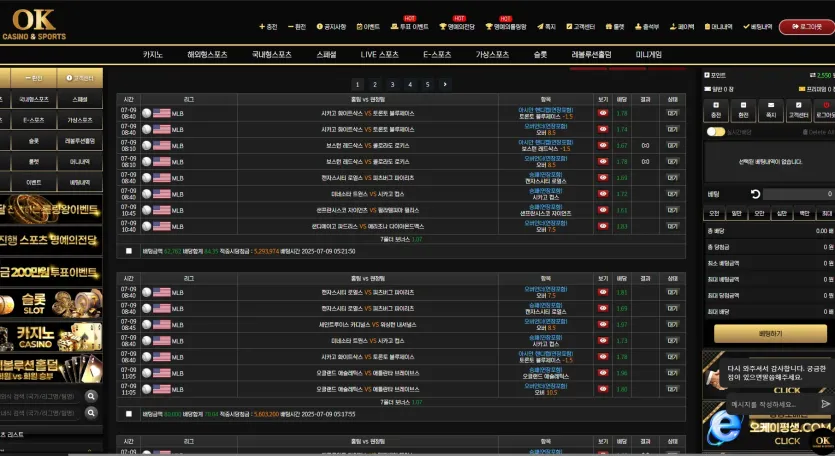835x456 pixels.
Task: Go to page 2 of bet list
Action: 375,84
